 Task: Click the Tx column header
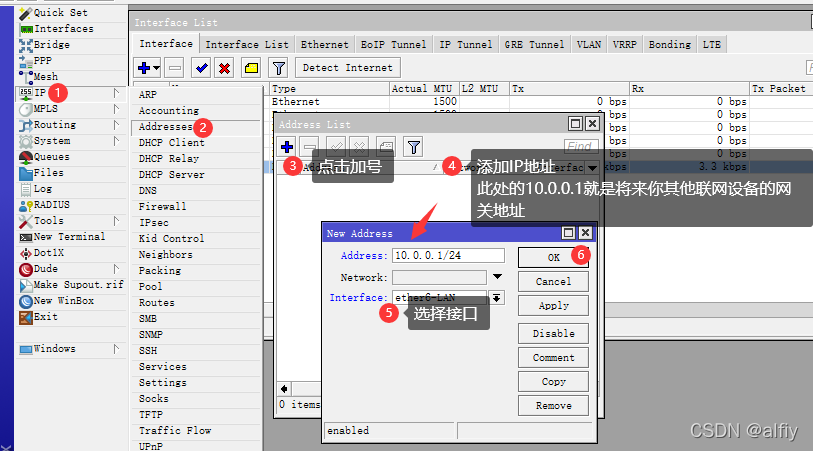coord(569,89)
